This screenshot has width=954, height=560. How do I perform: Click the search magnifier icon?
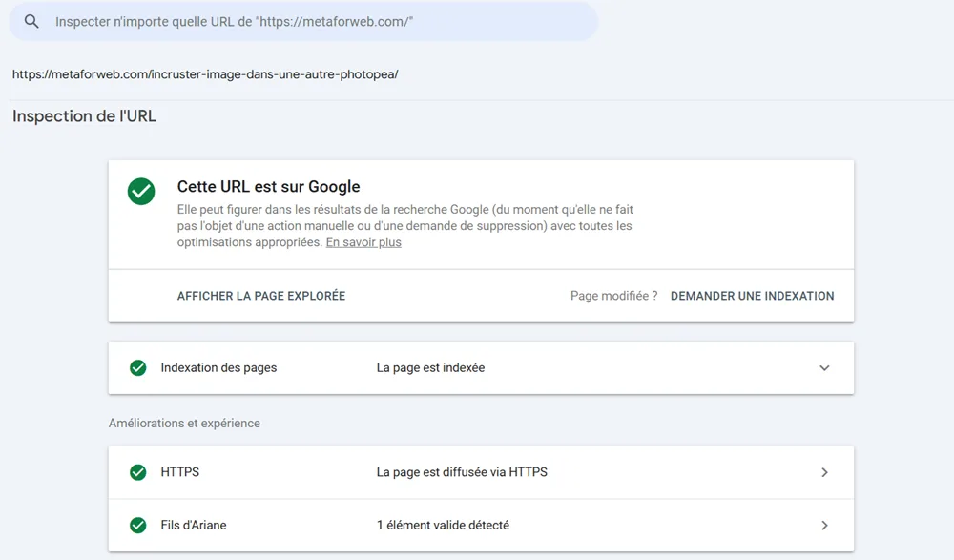(x=31, y=21)
